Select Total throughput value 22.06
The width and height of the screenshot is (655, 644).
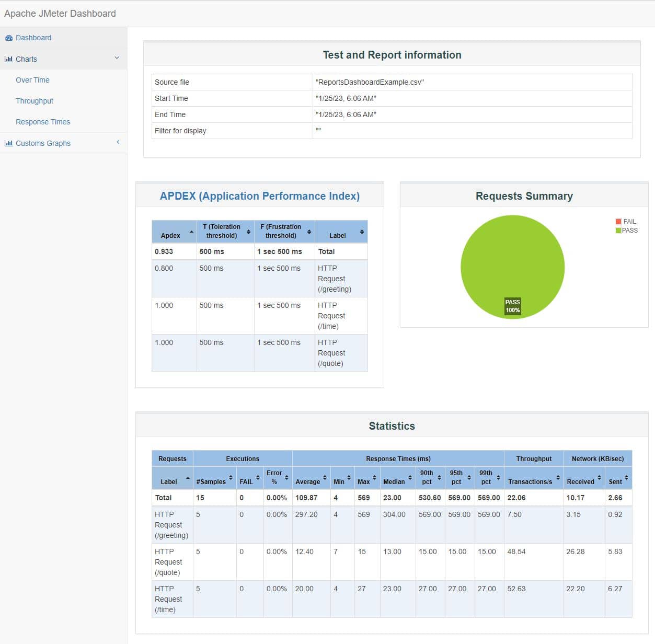click(516, 498)
